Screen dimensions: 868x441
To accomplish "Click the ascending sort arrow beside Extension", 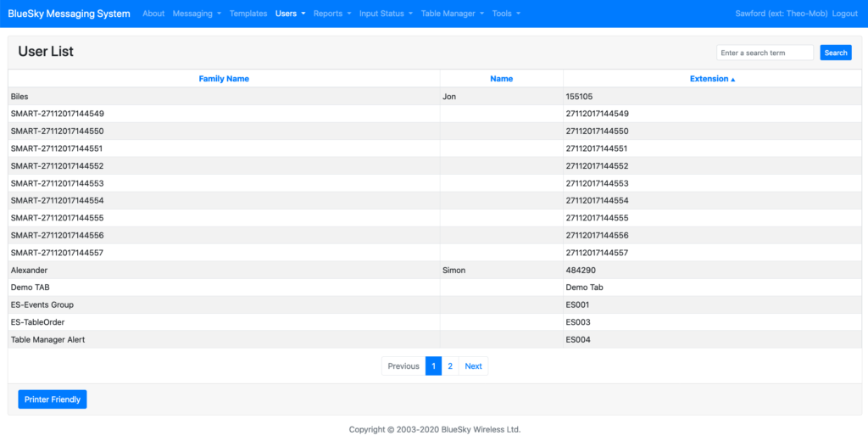I will [733, 79].
